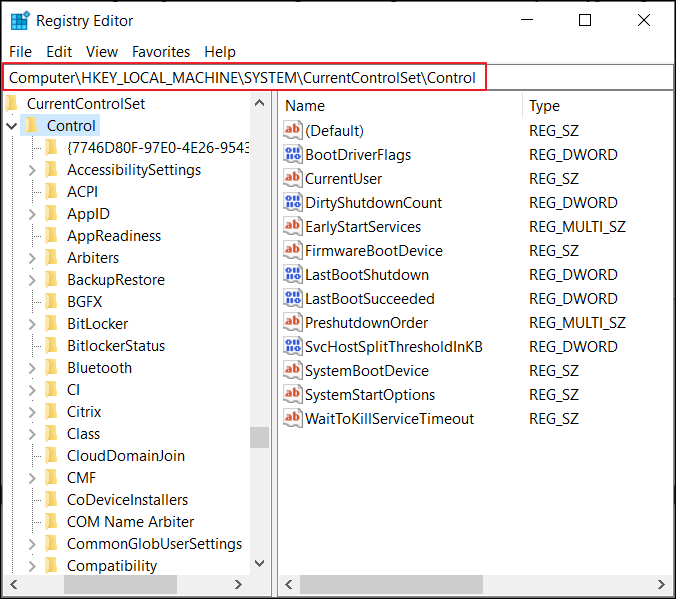Click the BitLocker folder icon

tap(52, 323)
